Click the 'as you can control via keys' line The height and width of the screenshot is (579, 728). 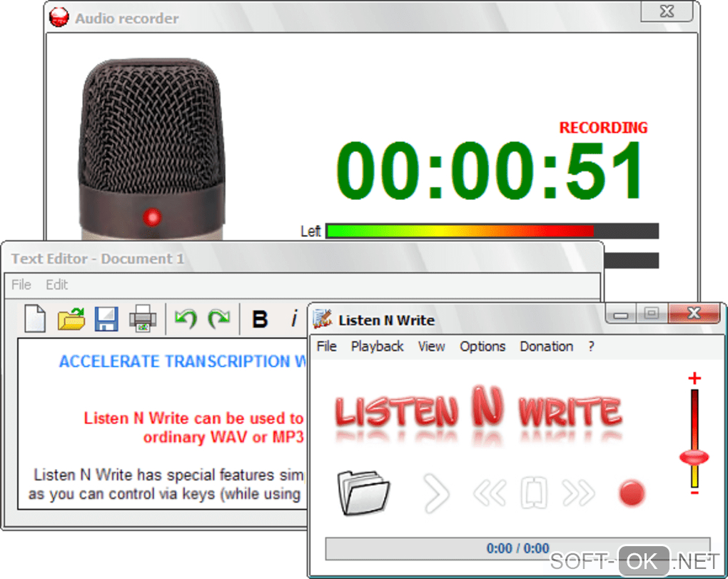click(164, 494)
